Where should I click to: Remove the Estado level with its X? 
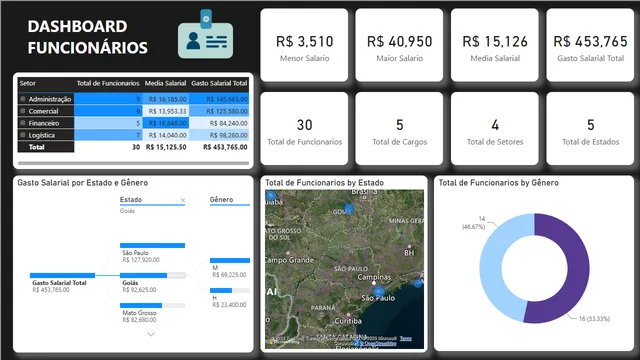tap(182, 200)
